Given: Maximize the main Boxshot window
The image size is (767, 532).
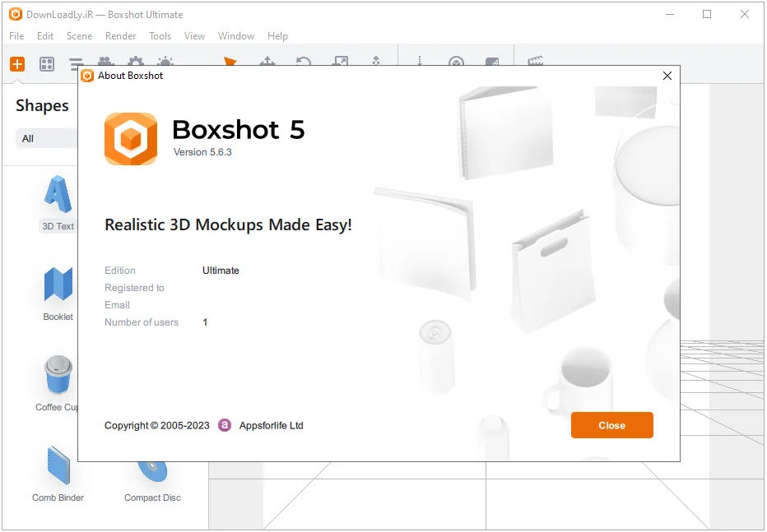Looking at the screenshot, I should pyautogui.click(x=707, y=14).
